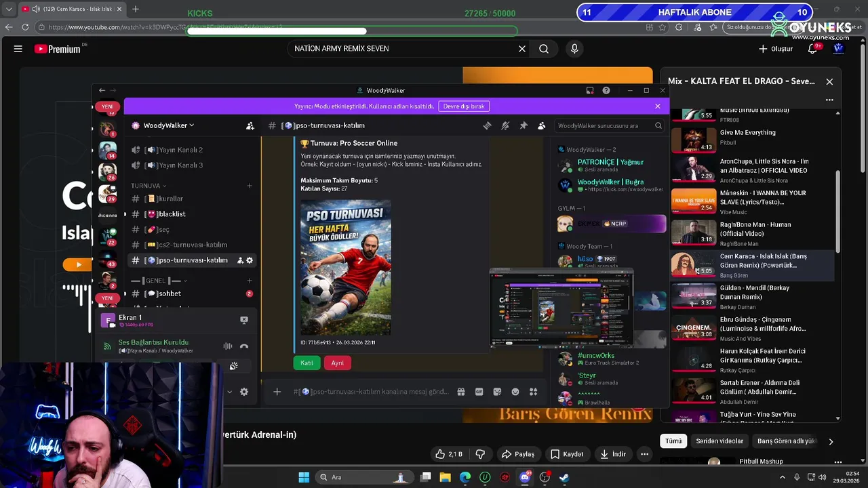The image size is (868, 488).
Task: Clear the YouTube search box text
Action: click(522, 49)
